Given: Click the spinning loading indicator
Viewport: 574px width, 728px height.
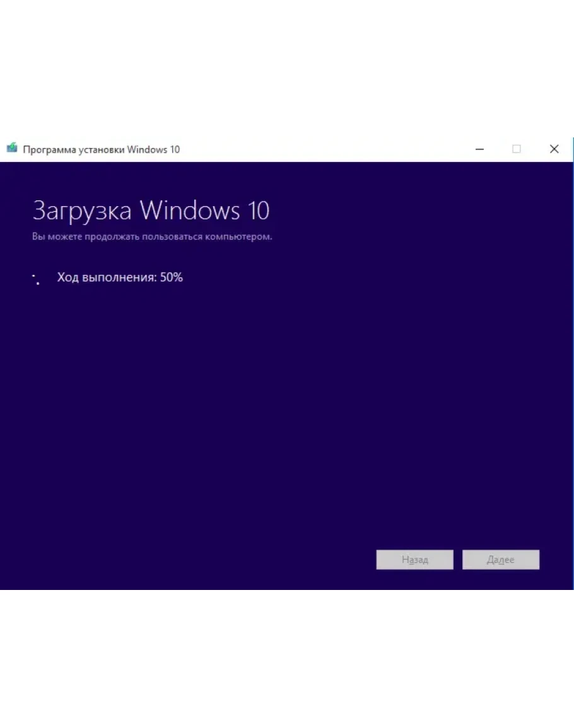Looking at the screenshot, I should click(x=37, y=279).
